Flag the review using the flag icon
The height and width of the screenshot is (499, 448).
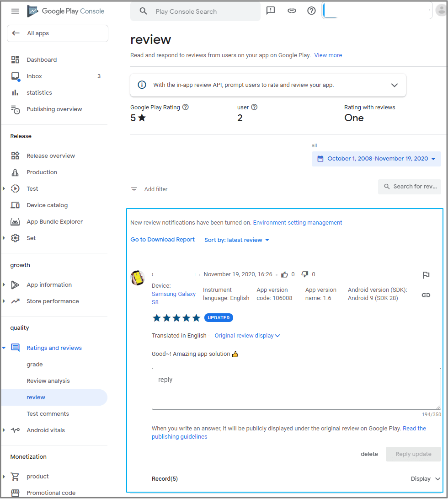click(426, 275)
